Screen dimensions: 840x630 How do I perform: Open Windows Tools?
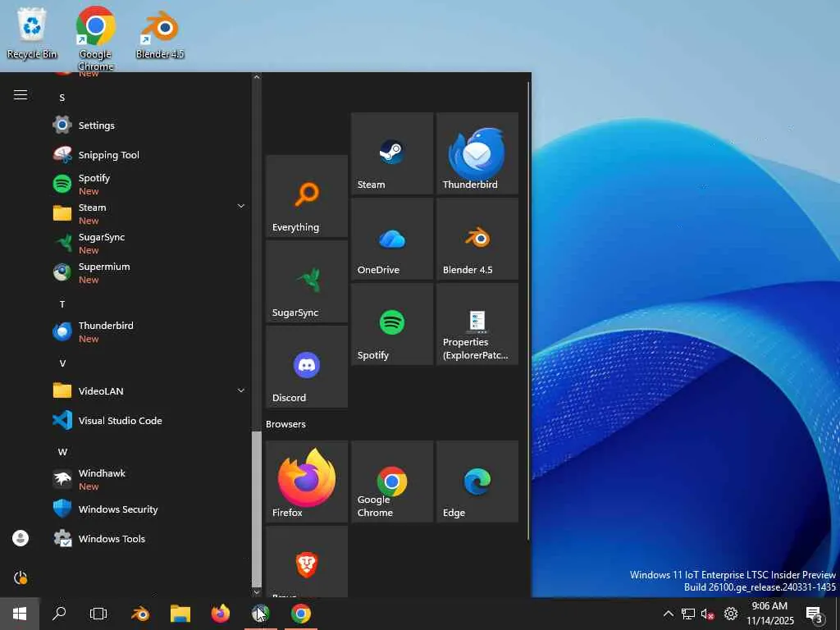coord(150,538)
